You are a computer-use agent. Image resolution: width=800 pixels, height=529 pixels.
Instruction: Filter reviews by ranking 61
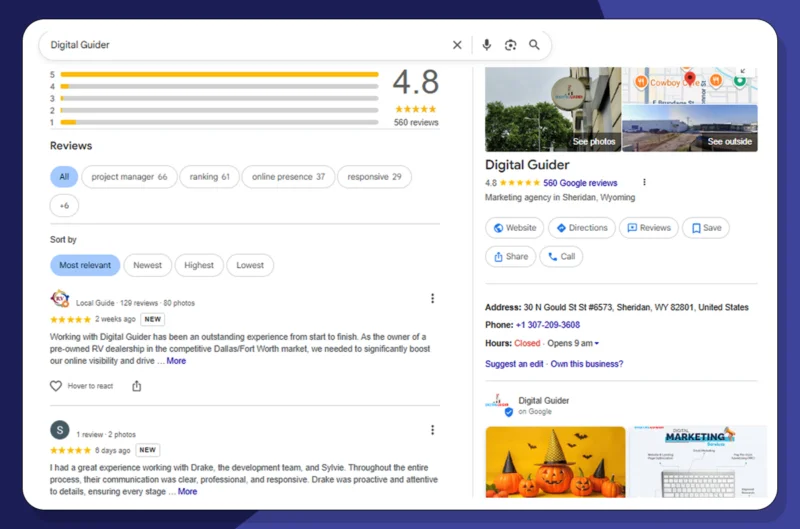209,177
